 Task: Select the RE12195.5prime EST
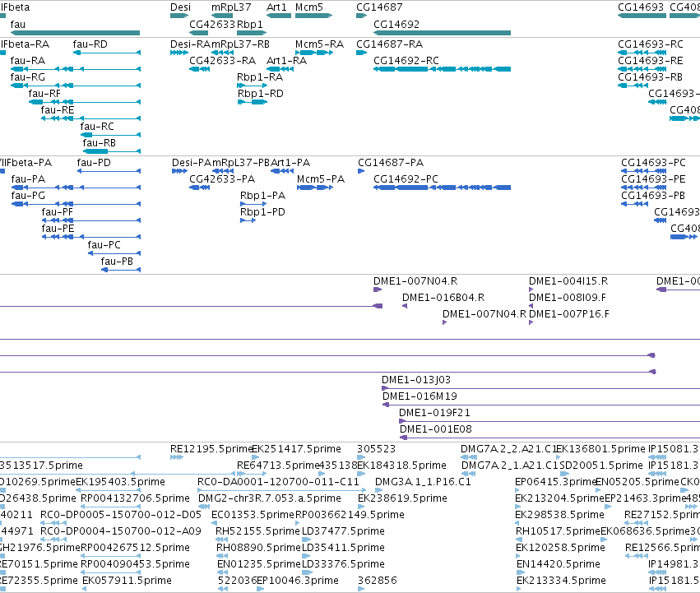point(177,457)
